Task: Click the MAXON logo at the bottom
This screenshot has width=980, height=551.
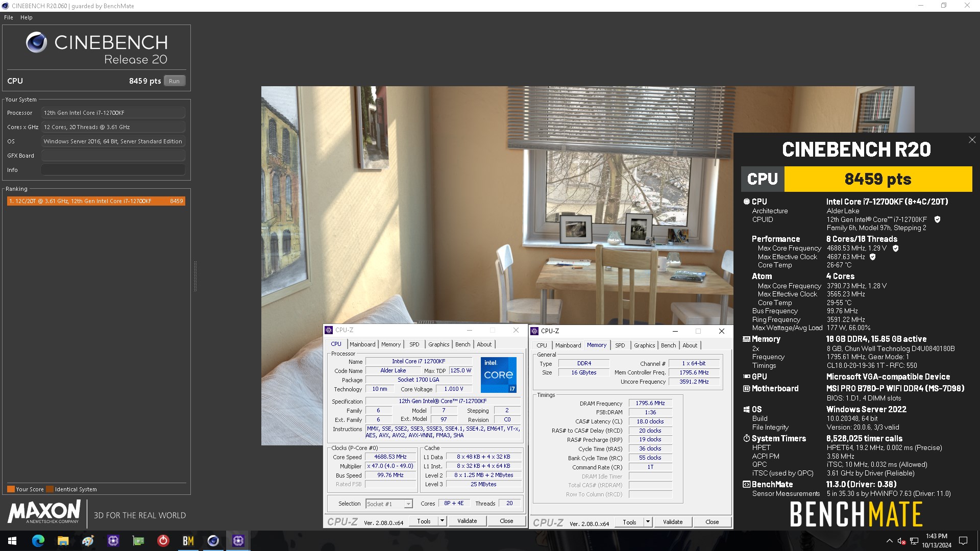Action: coord(44,512)
